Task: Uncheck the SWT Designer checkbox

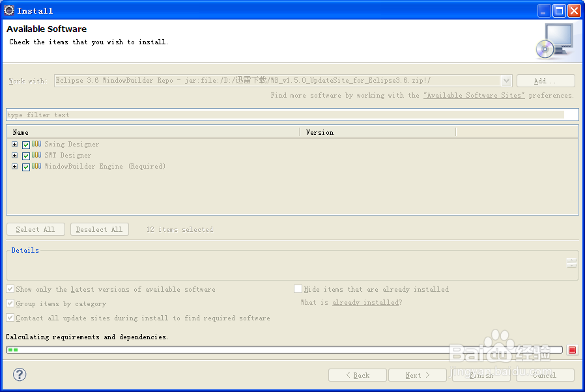Action: pos(26,156)
